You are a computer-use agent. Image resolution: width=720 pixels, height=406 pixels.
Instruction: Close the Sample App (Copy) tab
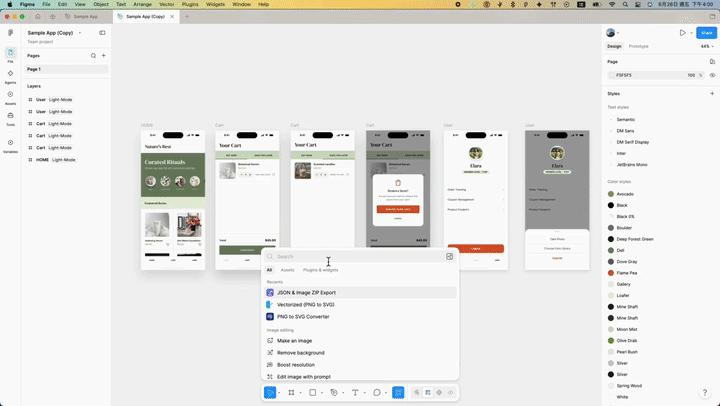coord(172,17)
